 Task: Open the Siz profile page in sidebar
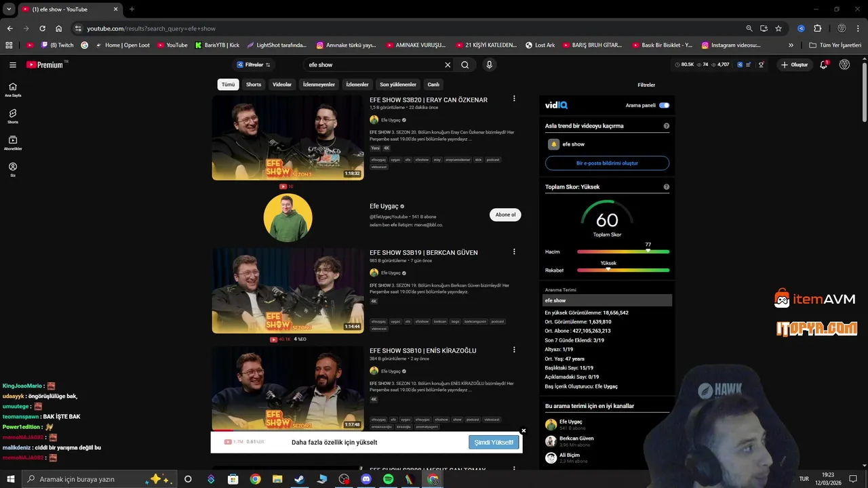coord(13,169)
